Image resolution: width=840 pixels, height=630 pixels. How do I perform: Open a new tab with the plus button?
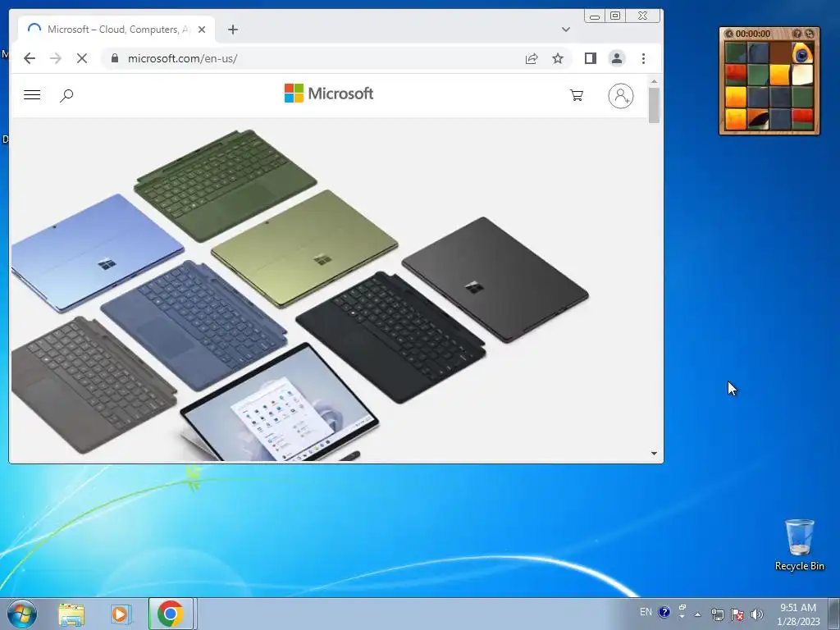232,30
